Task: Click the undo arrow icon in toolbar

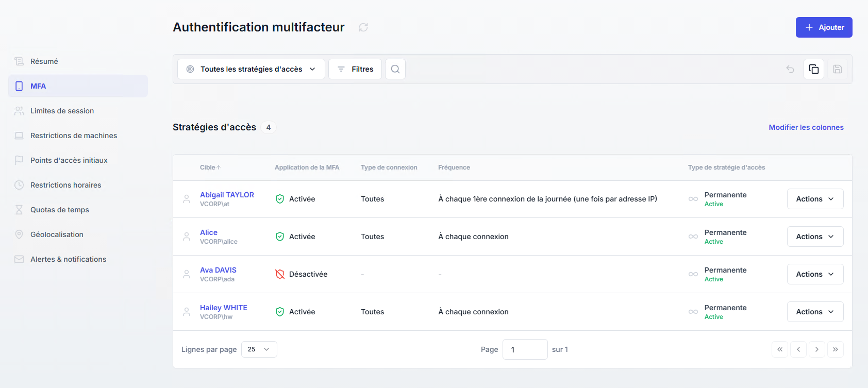Action: click(x=790, y=69)
